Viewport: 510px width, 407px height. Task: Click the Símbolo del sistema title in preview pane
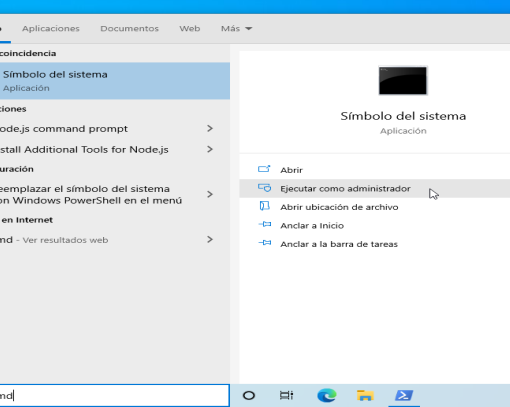point(403,116)
